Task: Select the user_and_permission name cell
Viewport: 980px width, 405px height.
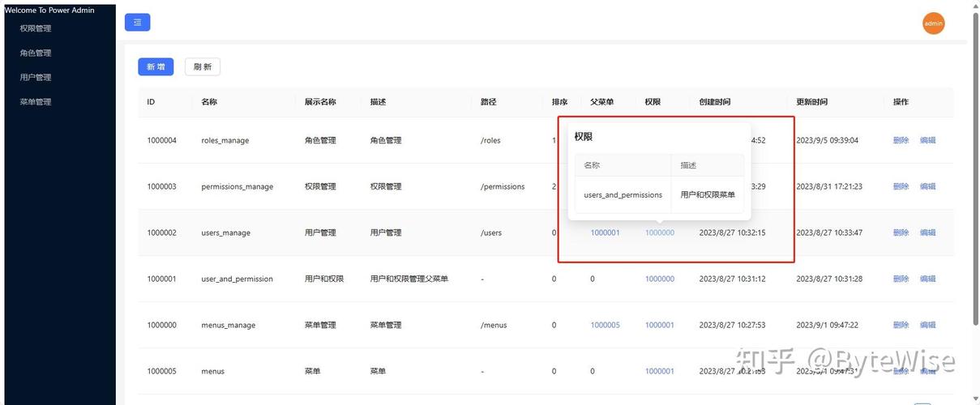Action: click(x=237, y=279)
